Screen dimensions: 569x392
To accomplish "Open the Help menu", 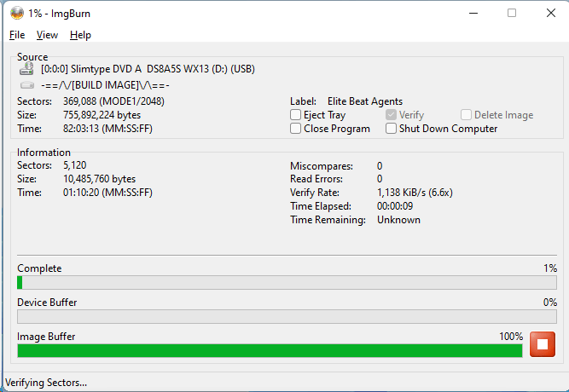I will point(80,35).
